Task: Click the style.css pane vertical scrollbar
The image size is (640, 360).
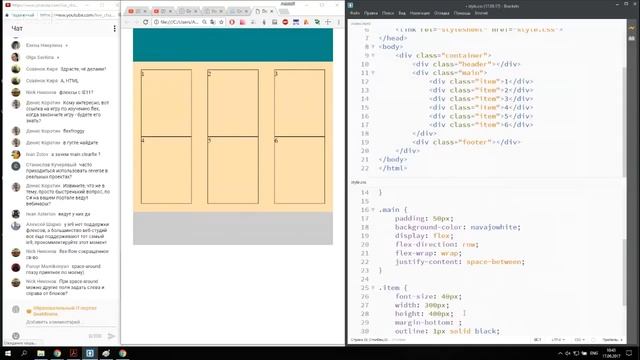Action: click(624, 272)
